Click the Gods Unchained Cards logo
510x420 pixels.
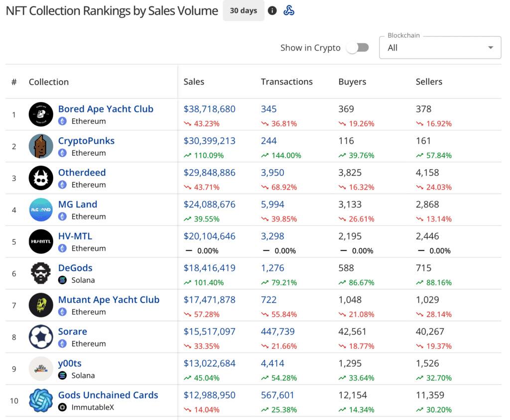(x=41, y=401)
